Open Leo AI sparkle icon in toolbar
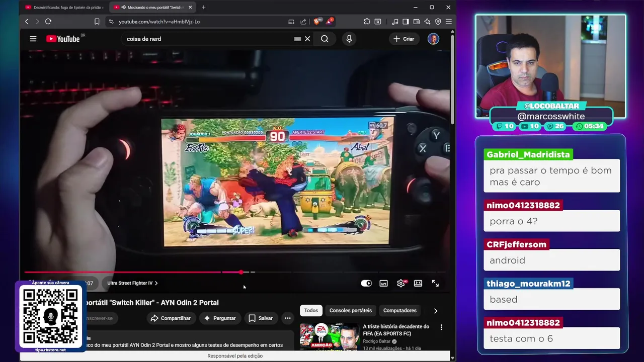The width and height of the screenshot is (644, 362). tap(427, 22)
